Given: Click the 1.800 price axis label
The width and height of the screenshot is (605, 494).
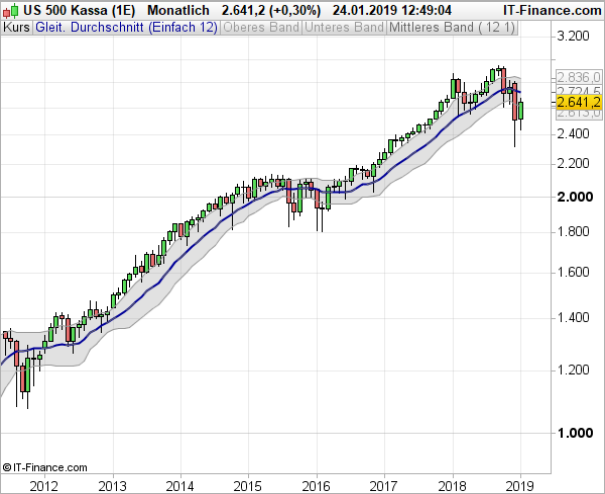Looking at the screenshot, I should coord(573,232).
